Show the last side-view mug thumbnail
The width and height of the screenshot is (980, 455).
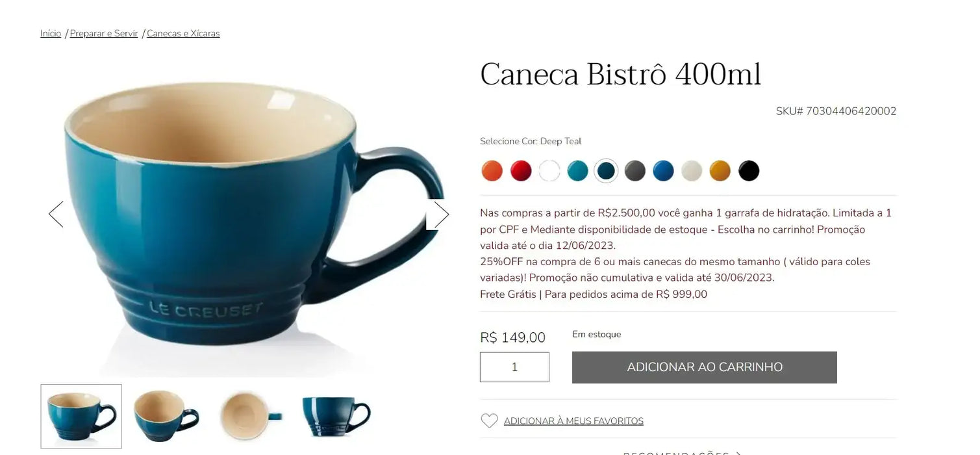tap(336, 416)
